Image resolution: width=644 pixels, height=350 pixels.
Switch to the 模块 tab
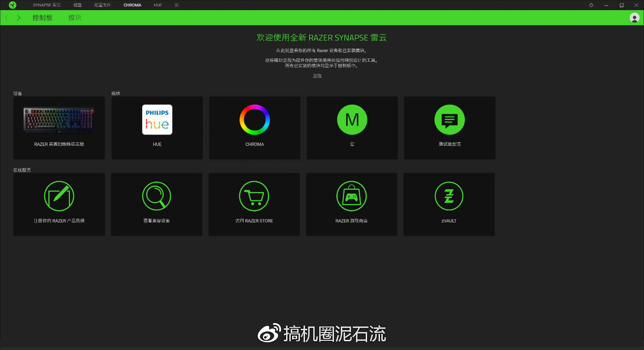point(74,17)
